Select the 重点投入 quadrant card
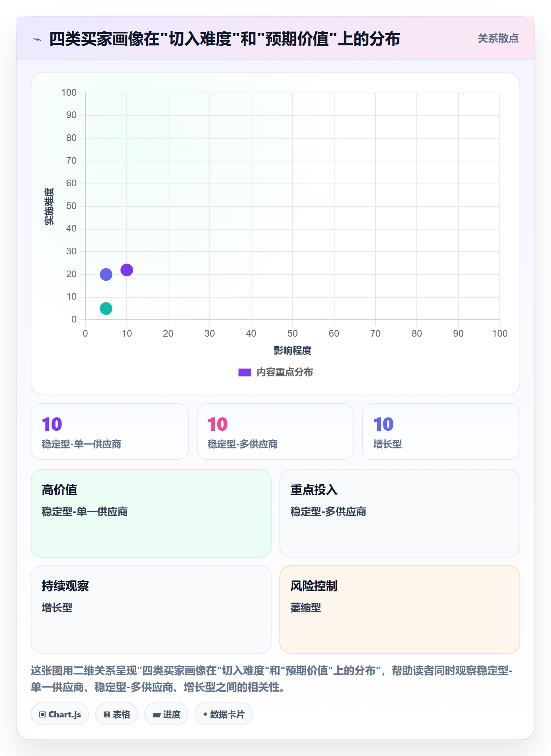This screenshot has height=756, width=551. click(400, 513)
